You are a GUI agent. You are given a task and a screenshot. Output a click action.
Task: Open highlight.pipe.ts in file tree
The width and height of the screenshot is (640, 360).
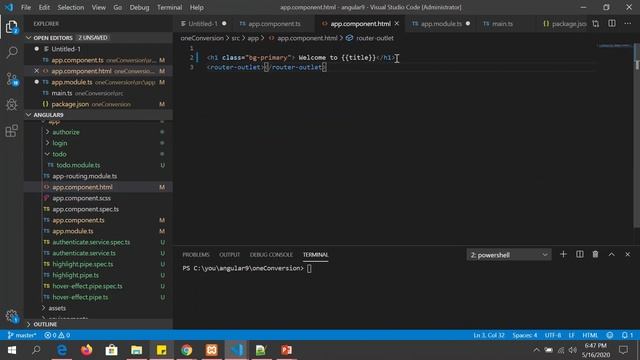[76, 276]
